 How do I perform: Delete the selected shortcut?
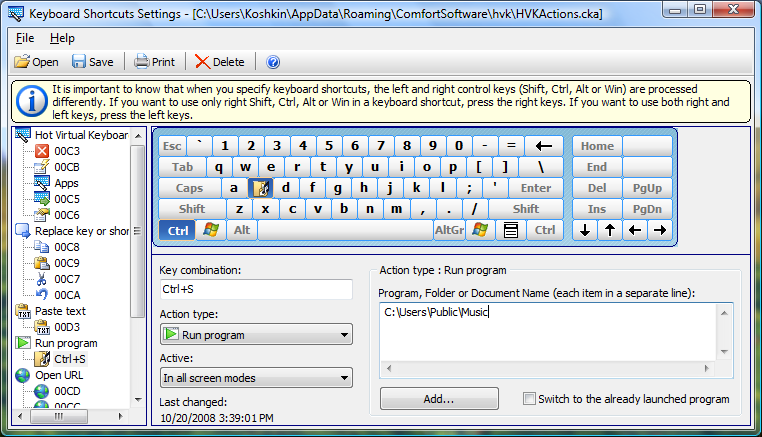click(220, 62)
